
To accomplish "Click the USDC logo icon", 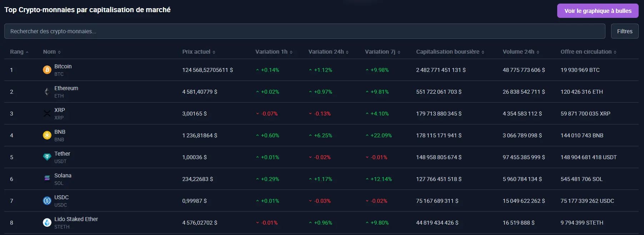I will (47, 201).
